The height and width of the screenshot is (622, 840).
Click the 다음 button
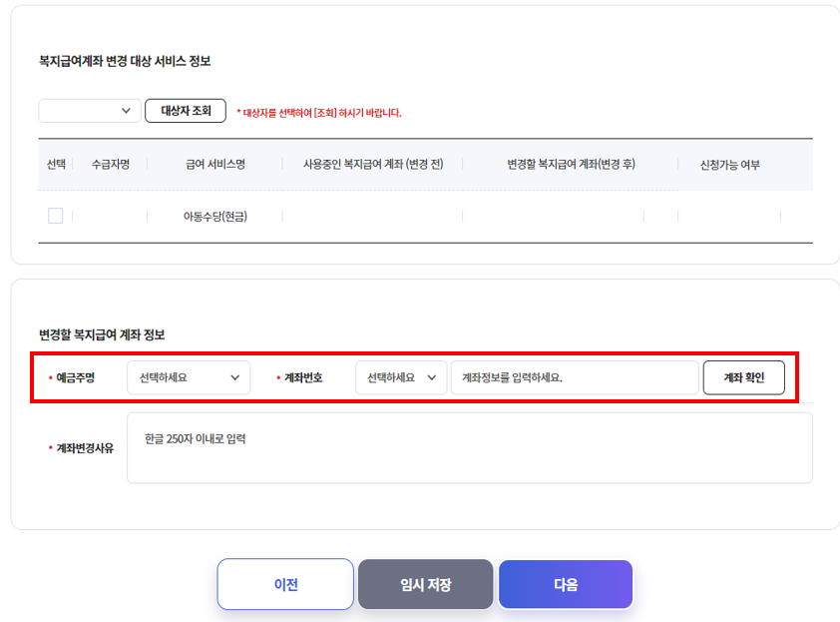pos(566,584)
